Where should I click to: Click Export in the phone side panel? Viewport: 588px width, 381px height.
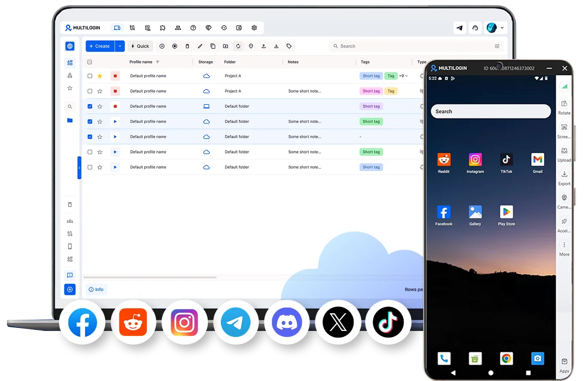tap(564, 178)
